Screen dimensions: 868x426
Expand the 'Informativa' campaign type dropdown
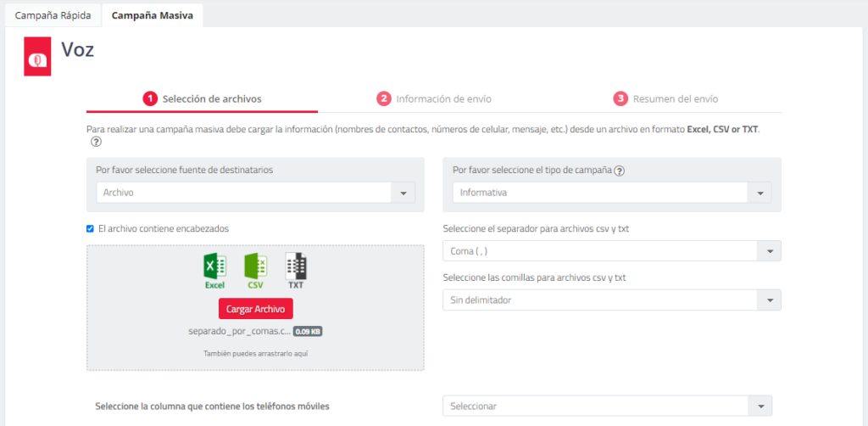[x=611, y=193]
